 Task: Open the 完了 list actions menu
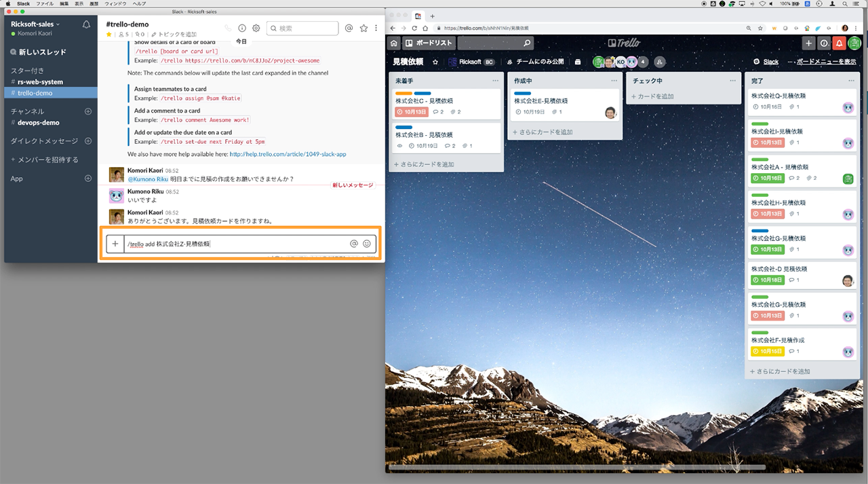point(850,81)
